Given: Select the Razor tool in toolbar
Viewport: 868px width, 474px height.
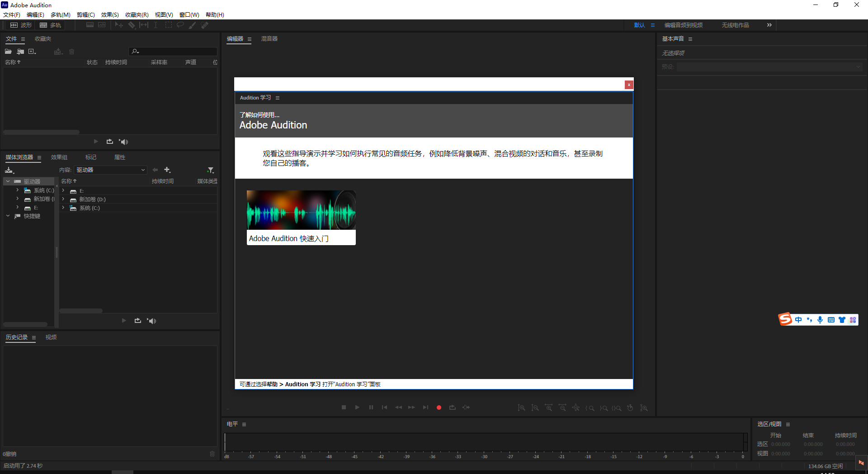Looking at the screenshot, I should pyautogui.click(x=132, y=25).
